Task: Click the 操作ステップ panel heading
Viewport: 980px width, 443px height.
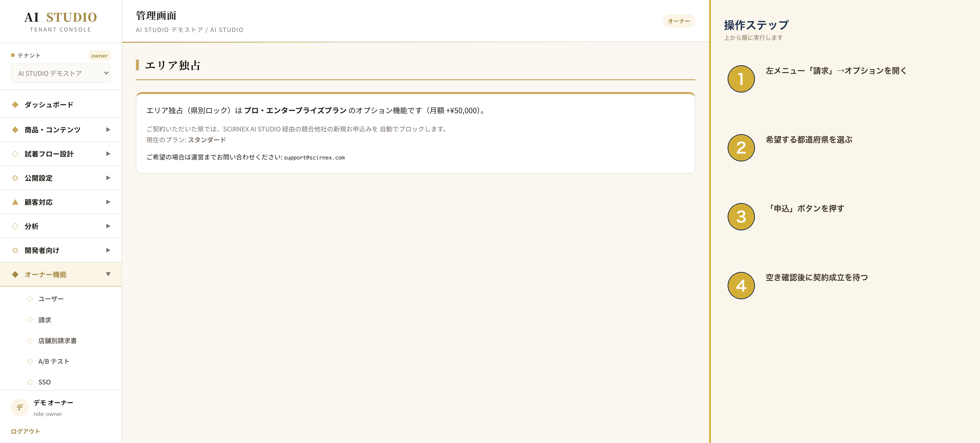Action: pyautogui.click(x=756, y=25)
